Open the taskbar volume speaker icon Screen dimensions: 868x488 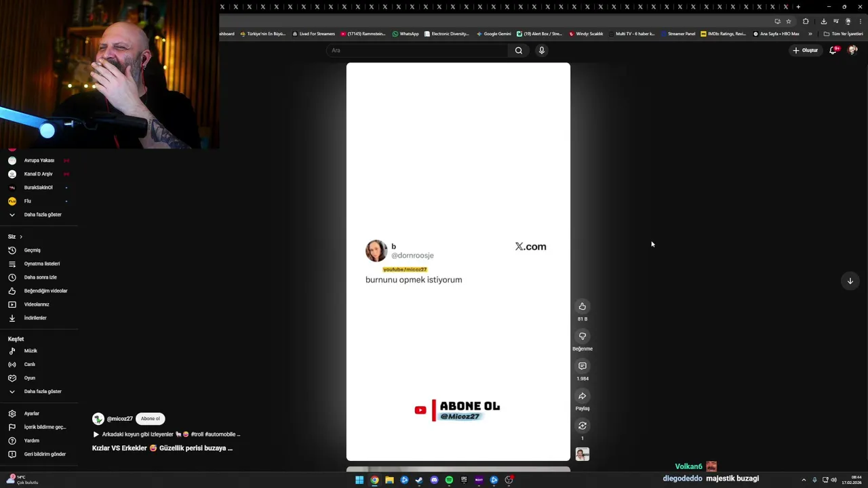click(833, 480)
